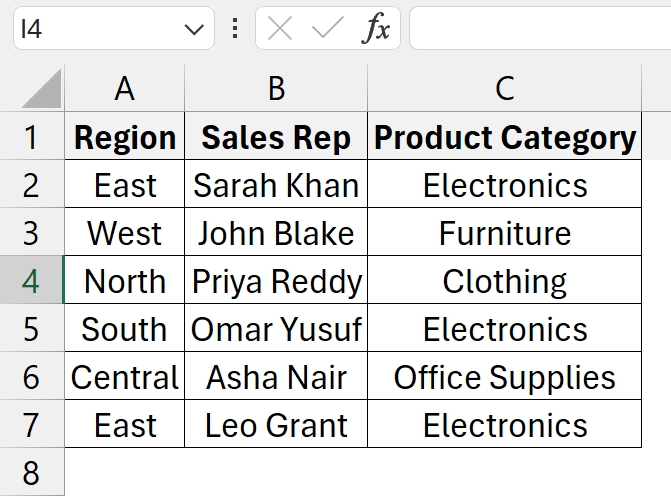Click the Sales Rep header cell
Image resolution: width=671 pixels, height=496 pixels.
(276, 138)
